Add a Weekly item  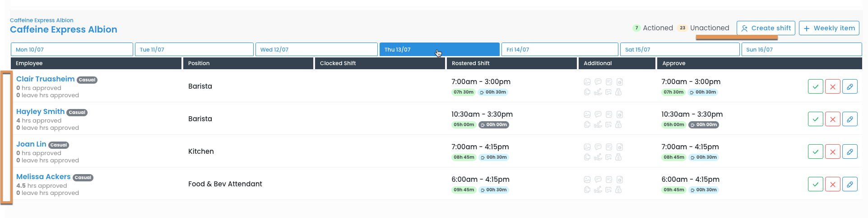point(829,28)
